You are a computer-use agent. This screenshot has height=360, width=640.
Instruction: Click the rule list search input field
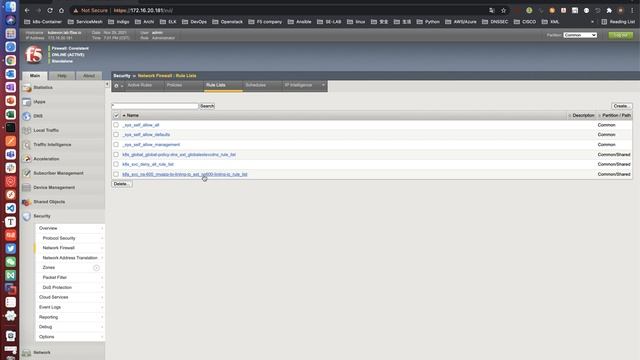tap(155, 106)
